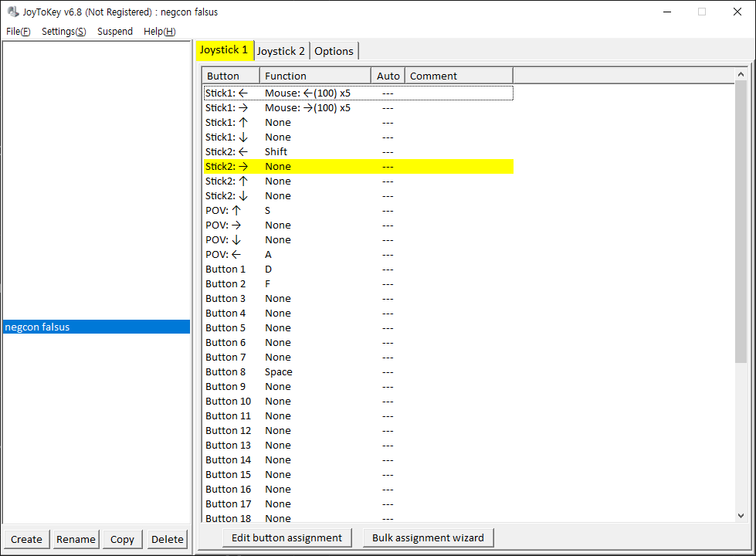The height and width of the screenshot is (556, 756).
Task: Switch to the Joystick 2 tab
Action: 281,51
